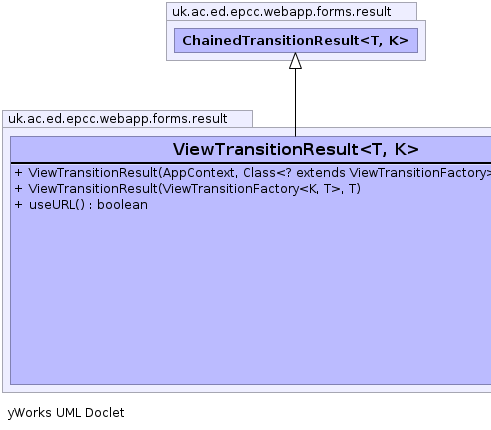This screenshot has height=430, width=491.
Task: Click the plus marker of the first constructor
Action: [x=18, y=173]
